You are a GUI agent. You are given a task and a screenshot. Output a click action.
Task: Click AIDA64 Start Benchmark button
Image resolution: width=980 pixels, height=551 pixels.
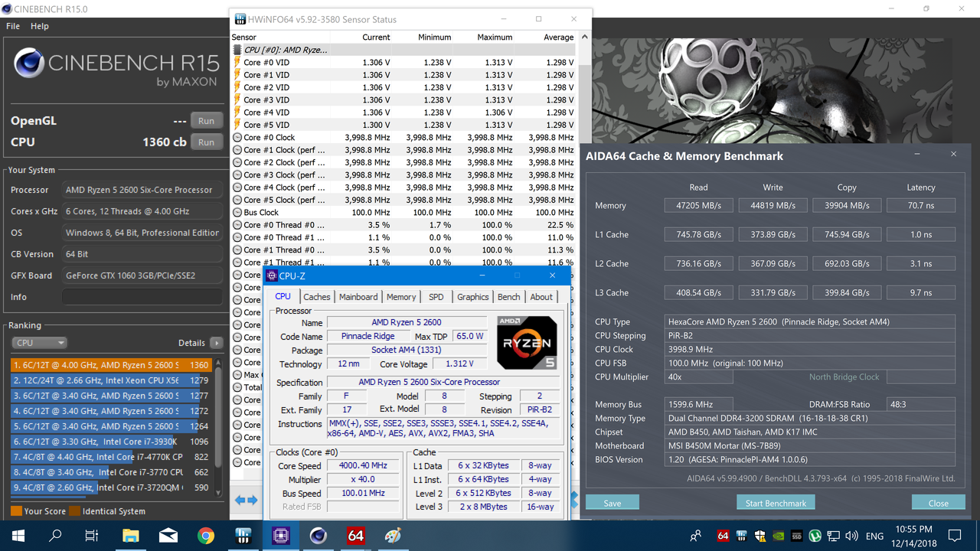776,503
